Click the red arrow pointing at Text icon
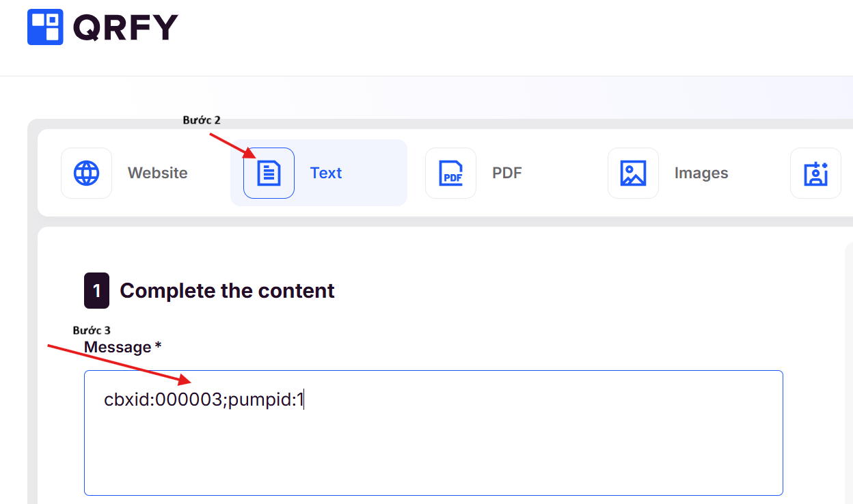This screenshot has height=504, width=853. point(232,145)
